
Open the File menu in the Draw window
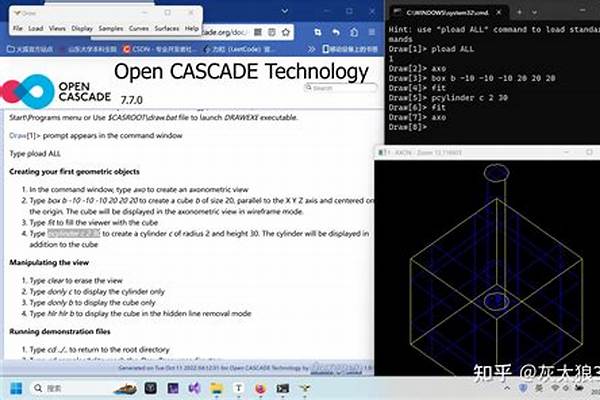18,28
